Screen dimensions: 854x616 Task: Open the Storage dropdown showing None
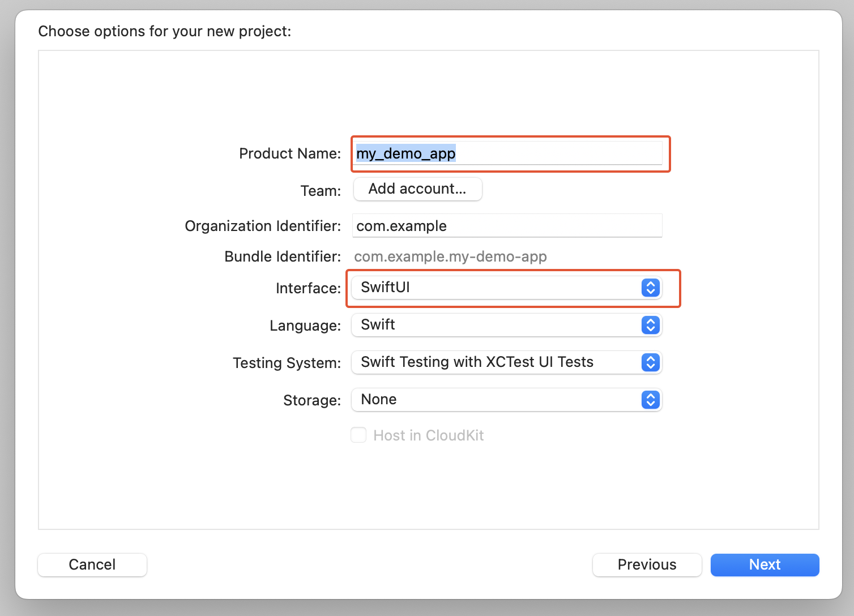pyautogui.click(x=498, y=400)
